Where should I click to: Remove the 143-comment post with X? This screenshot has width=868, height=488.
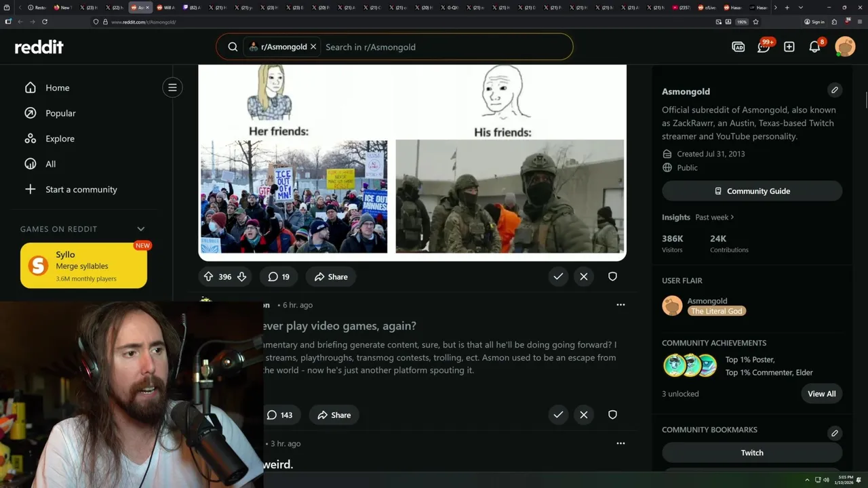click(584, 415)
